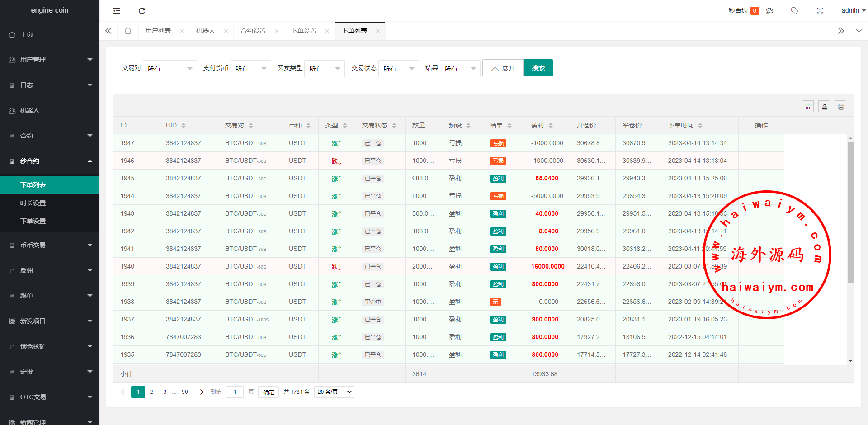Export table using the export icon

pos(825,107)
